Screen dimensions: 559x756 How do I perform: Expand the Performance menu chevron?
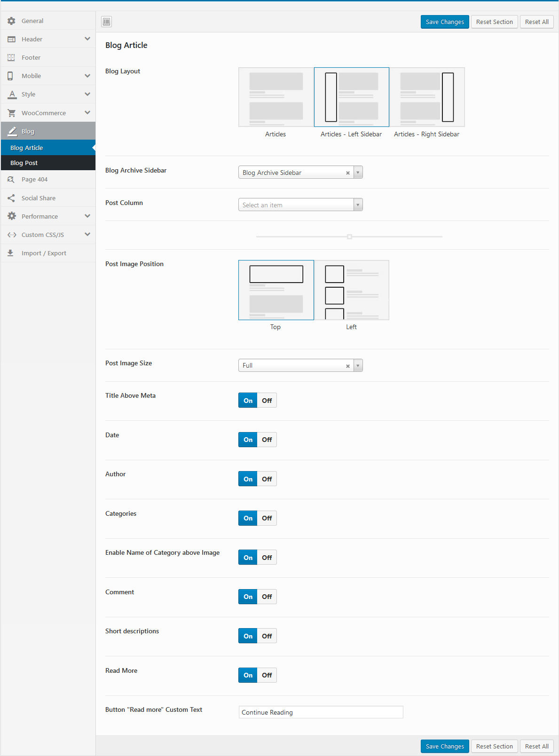pyautogui.click(x=87, y=216)
